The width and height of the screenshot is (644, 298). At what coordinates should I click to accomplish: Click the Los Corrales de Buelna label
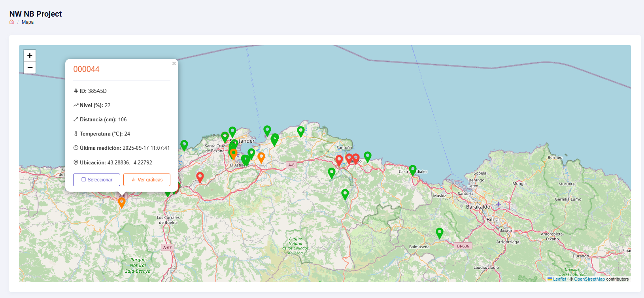point(168,220)
